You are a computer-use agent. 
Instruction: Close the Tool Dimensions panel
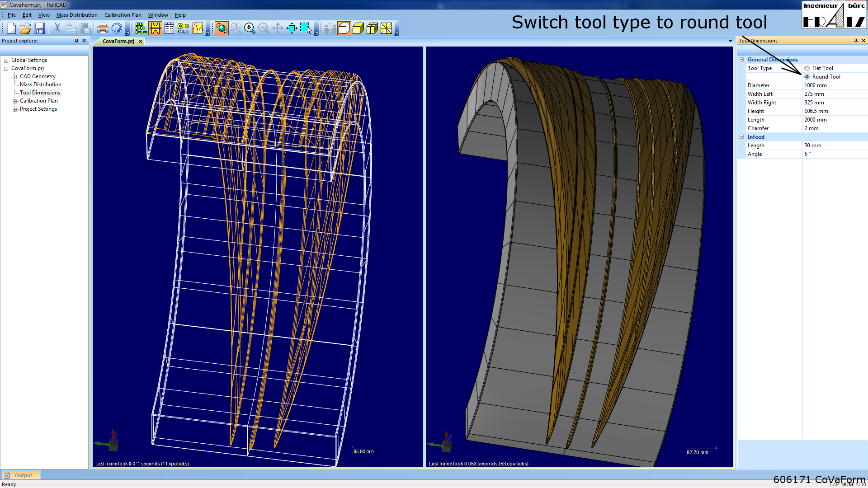(x=863, y=41)
